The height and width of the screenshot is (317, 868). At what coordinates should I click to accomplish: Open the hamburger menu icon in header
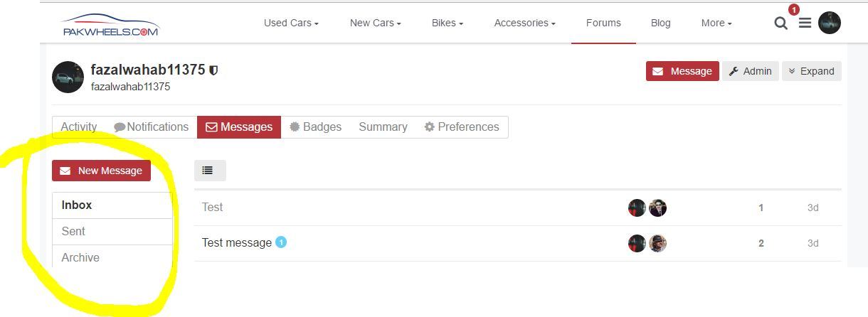(x=805, y=23)
